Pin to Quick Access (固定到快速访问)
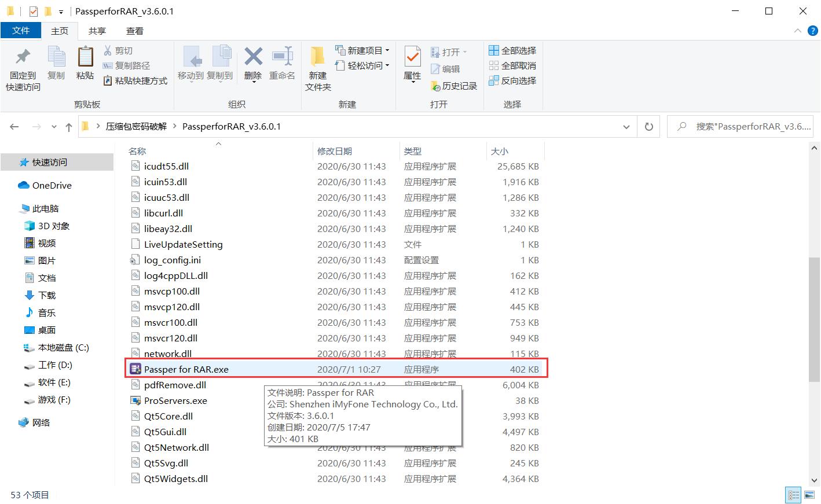 23,68
